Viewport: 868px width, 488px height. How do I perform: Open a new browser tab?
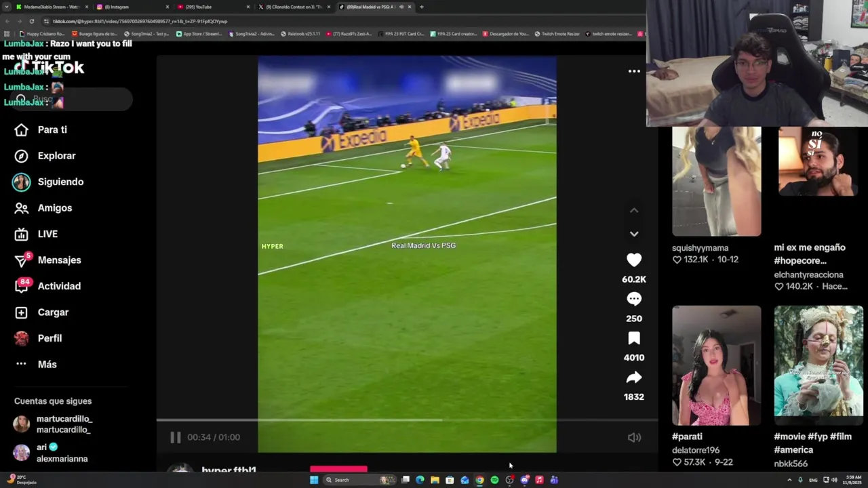[422, 7]
